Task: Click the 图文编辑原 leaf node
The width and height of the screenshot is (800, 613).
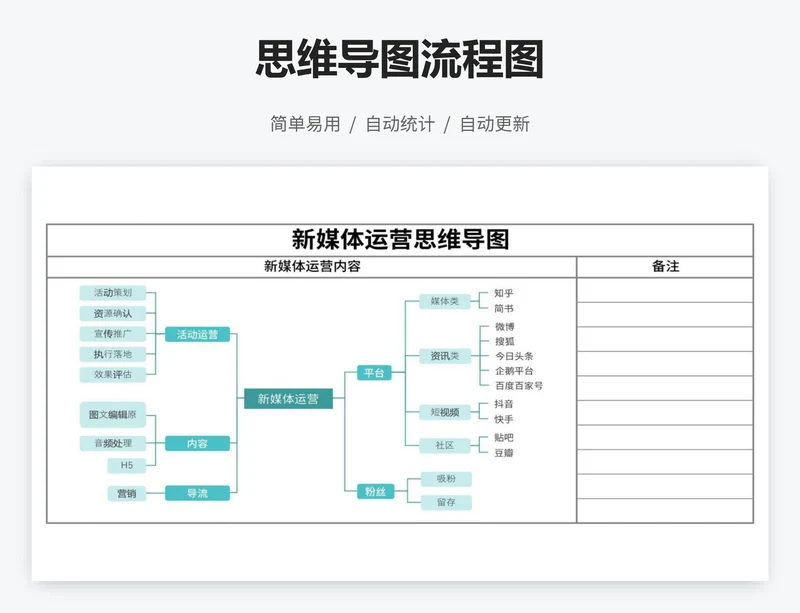Action: click(113, 414)
